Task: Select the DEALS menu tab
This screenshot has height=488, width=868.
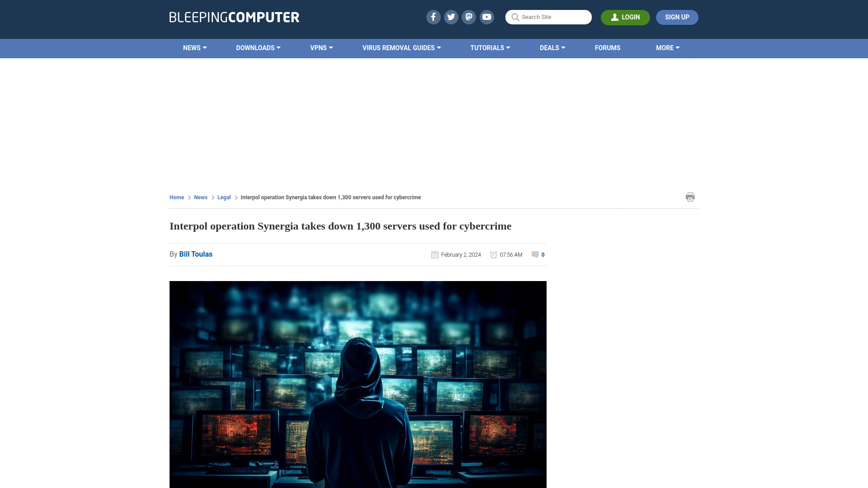Action: [552, 47]
